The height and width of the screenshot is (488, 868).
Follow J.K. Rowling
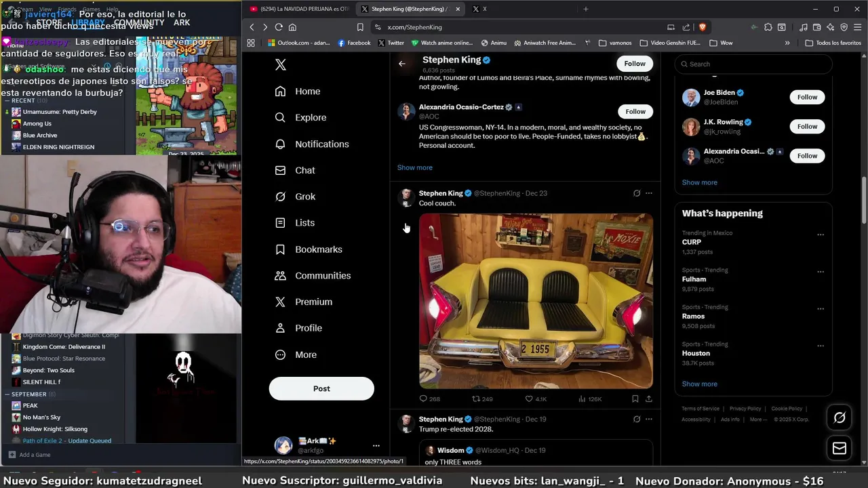point(807,126)
